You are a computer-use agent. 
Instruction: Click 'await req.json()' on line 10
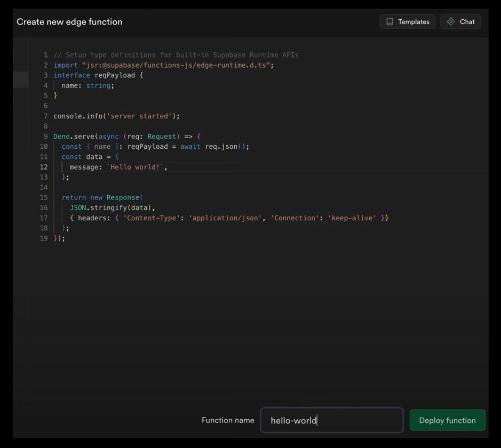coord(214,147)
